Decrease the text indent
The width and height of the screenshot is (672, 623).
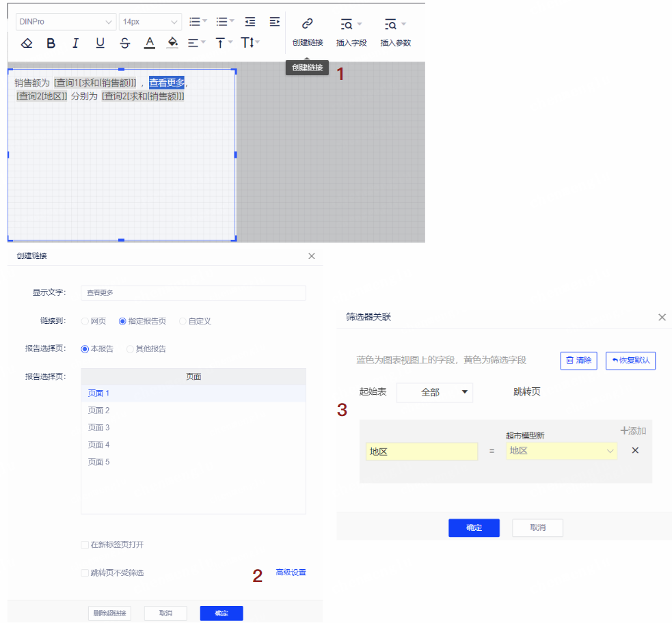point(250,22)
